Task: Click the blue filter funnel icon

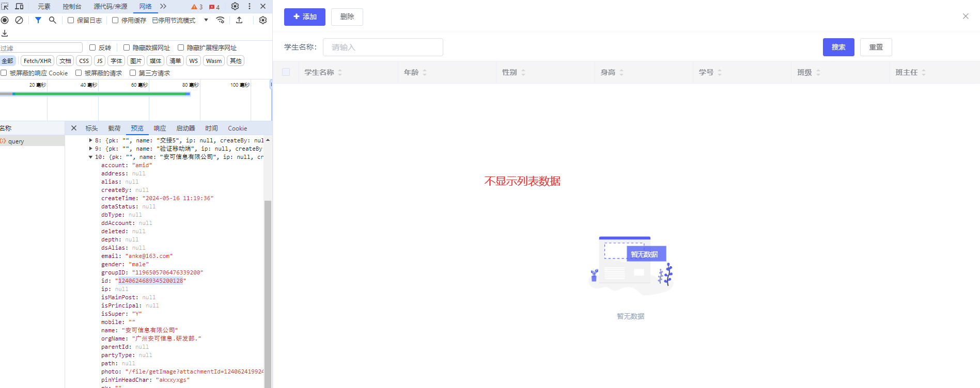Action: [x=38, y=20]
